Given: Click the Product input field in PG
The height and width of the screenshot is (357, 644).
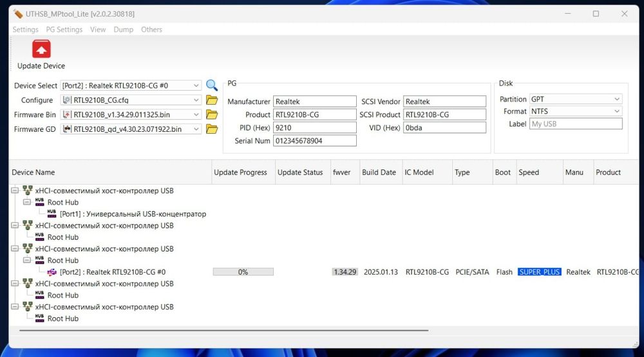Looking at the screenshot, I should 315,114.
